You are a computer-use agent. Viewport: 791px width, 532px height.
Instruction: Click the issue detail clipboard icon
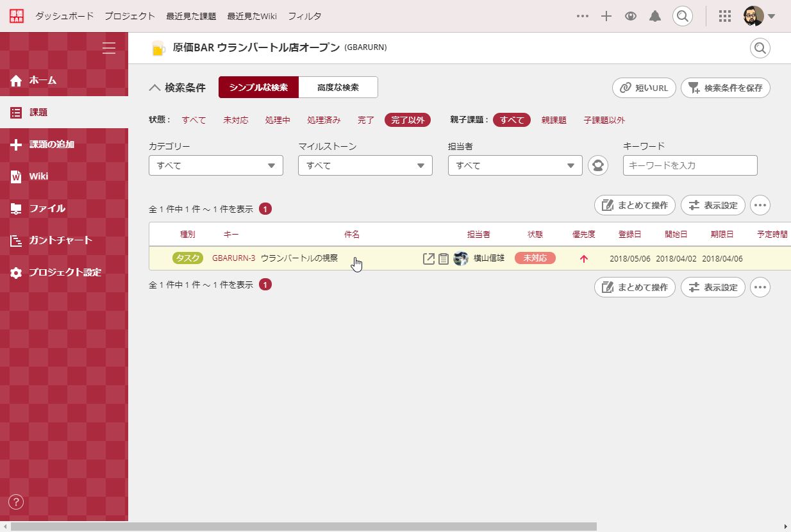[444, 259]
